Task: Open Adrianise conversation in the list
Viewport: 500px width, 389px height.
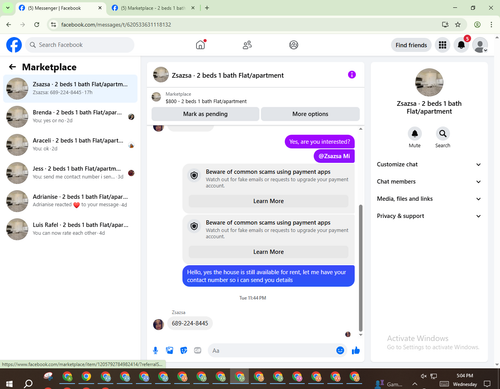Action: click(70, 201)
